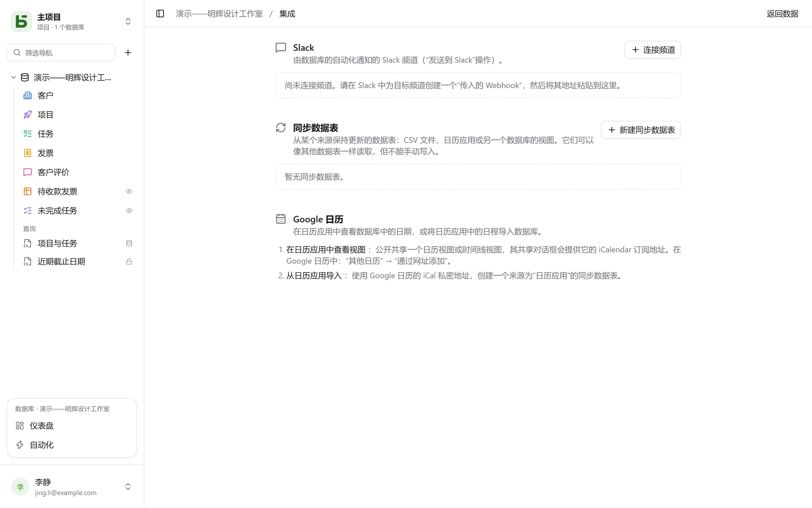The width and height of the screenshot is (812, 508).
Task: Click the database icon next to 演示——明辉设计工...
Action: [25, 77]
